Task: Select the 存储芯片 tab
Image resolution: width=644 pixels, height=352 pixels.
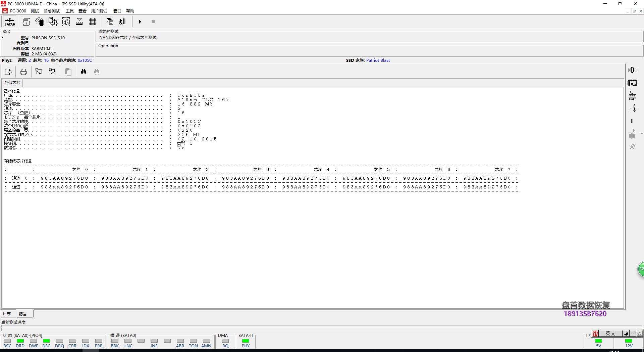Action: point(12,83)
